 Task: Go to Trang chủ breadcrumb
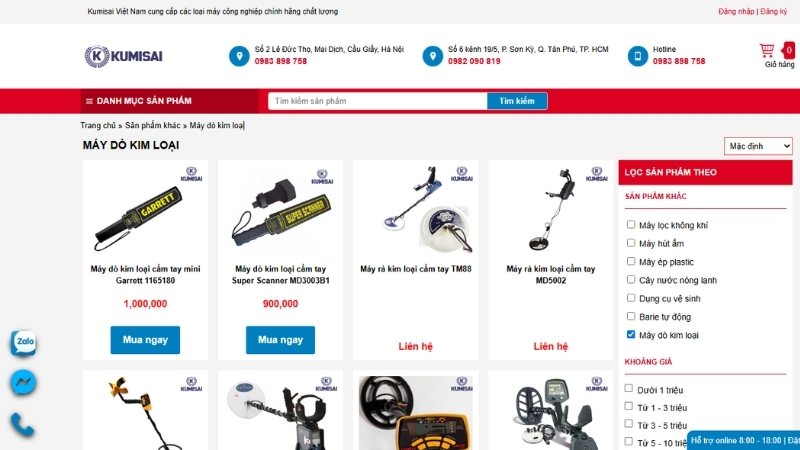pyautogui.click(x=98, y=126)
